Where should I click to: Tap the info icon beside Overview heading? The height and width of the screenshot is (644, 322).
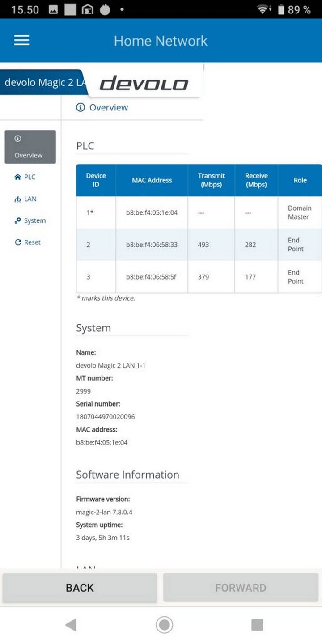tap(80, 107)
